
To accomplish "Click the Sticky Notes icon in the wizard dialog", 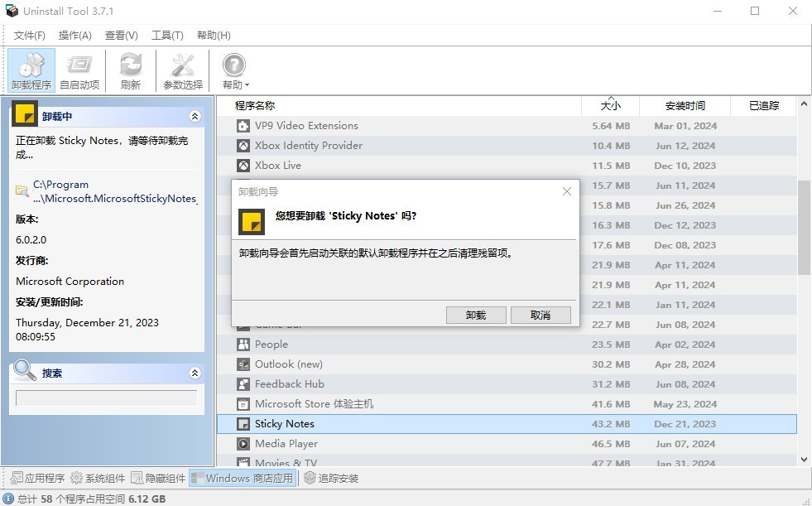I will point(252,222).
